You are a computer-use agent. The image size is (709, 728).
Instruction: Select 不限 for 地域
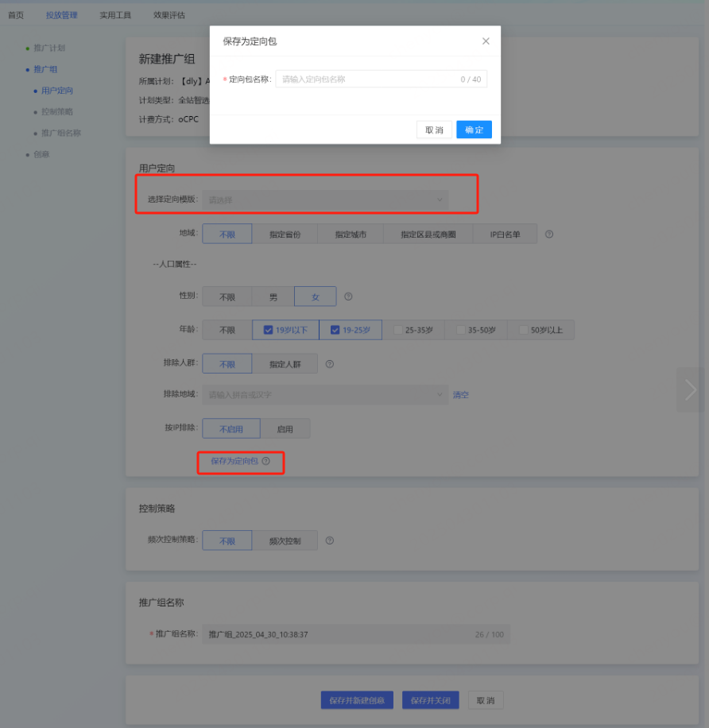coord(227,234)
